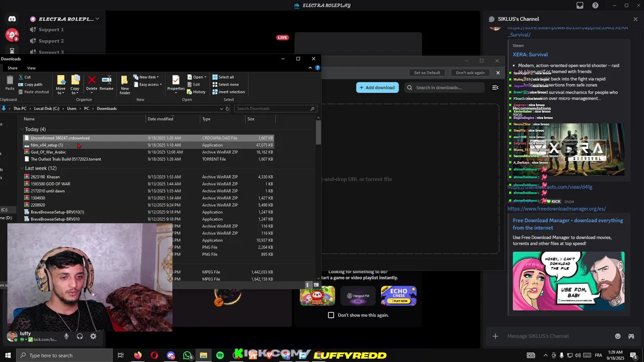Click the Add download button
Image resolution: width=644 pixels, height=362 pixels.
tap(377, 87)
